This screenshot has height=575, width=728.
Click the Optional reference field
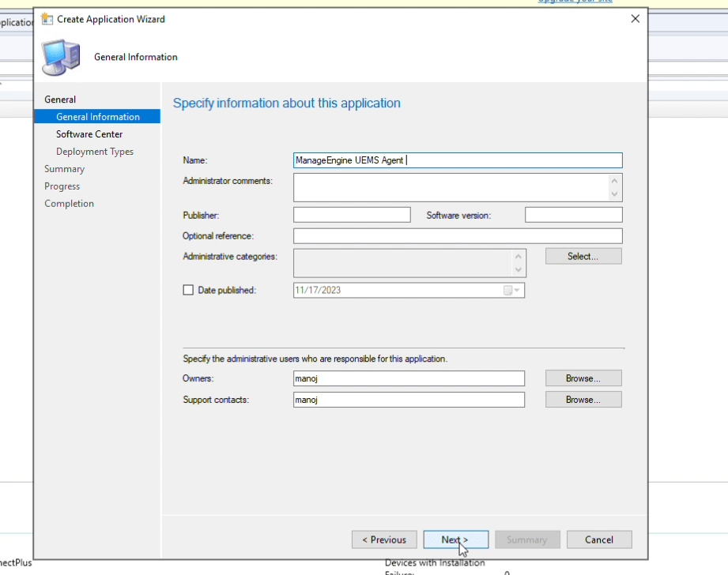pyautogui.click(x=458, y=235)
